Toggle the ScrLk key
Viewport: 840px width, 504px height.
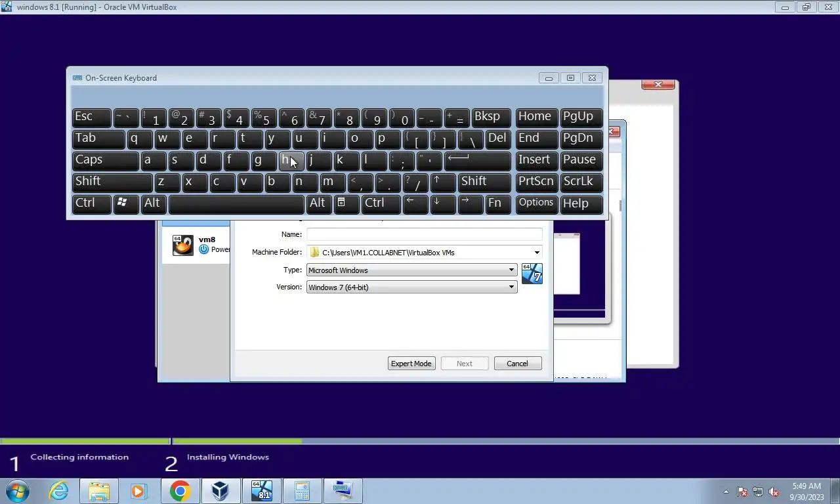coord(581,182)
